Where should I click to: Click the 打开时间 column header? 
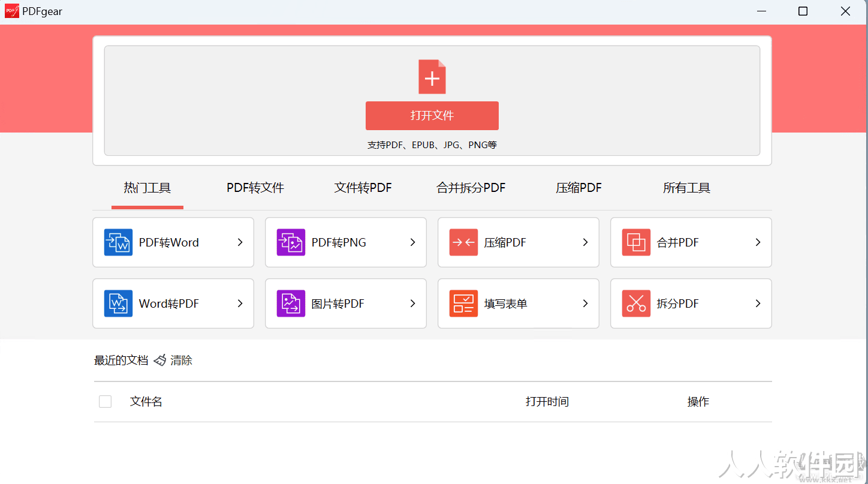click(x=547, y=402)
